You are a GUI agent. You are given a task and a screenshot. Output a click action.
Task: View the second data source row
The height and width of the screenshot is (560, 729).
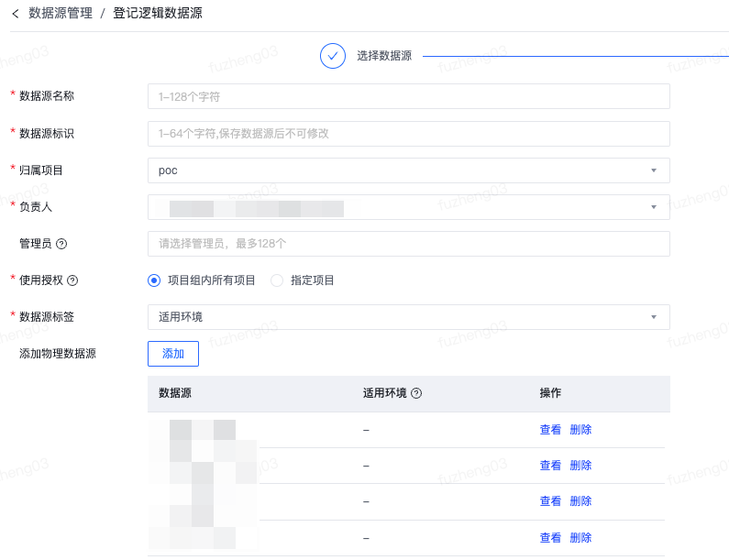[x=550, y=466]
